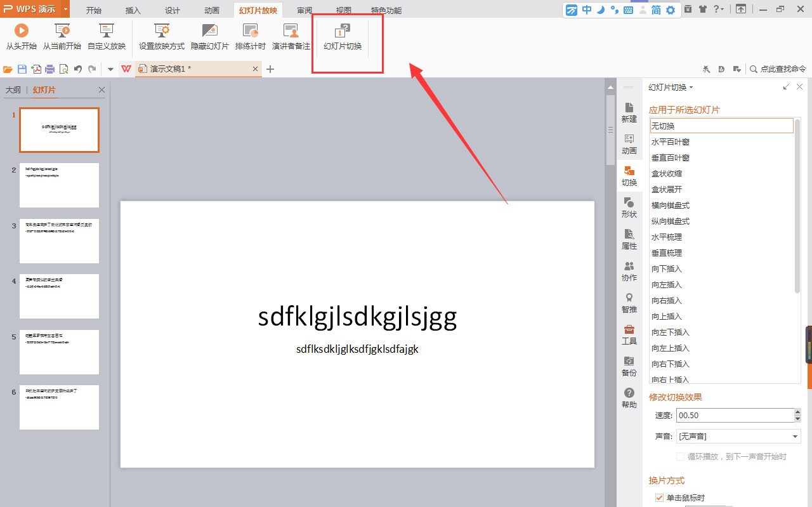Open 属性 properties side panel
Viewport: 812px width, 507px height.
coord(629,239)
